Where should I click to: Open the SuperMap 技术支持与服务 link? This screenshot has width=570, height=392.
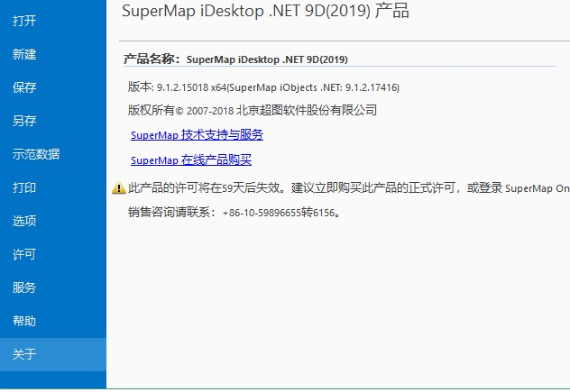[x=197, y=135]
